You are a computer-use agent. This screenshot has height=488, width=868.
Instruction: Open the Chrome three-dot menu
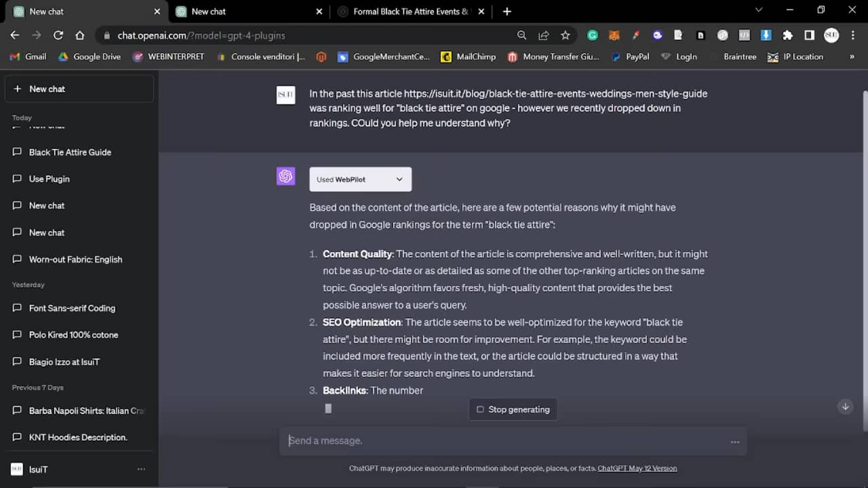pos(852,35)
